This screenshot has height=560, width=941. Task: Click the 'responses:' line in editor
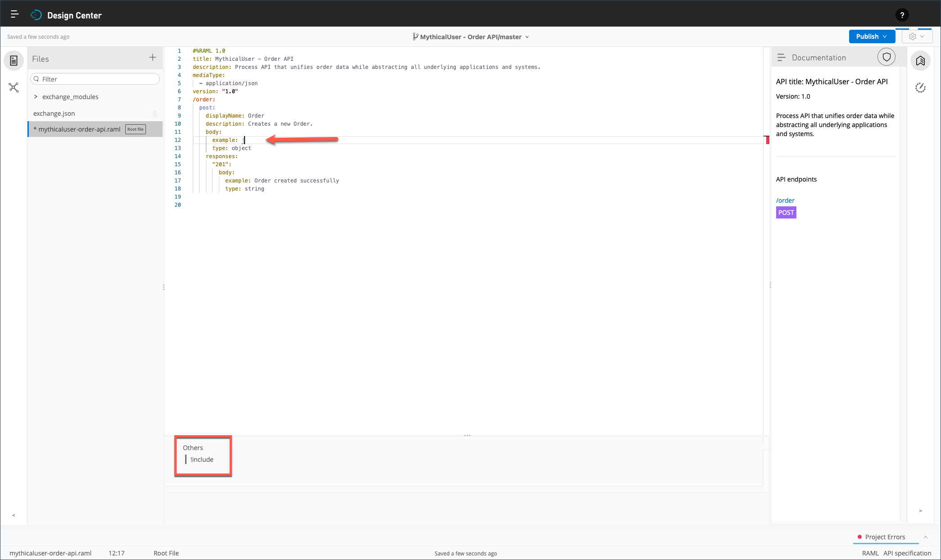222,156
